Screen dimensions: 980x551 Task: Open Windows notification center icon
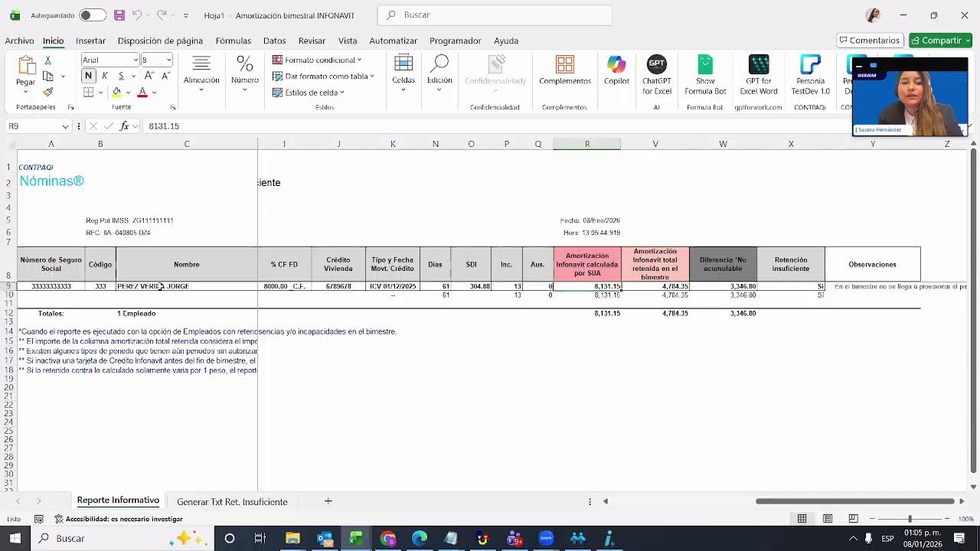[x=959, y=539]
